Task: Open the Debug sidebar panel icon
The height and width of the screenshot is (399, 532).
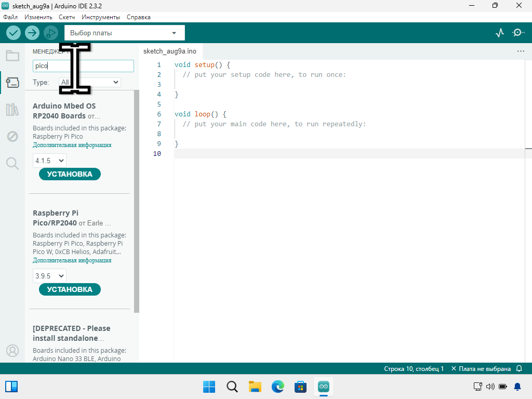Action: [x=12, y=137]
